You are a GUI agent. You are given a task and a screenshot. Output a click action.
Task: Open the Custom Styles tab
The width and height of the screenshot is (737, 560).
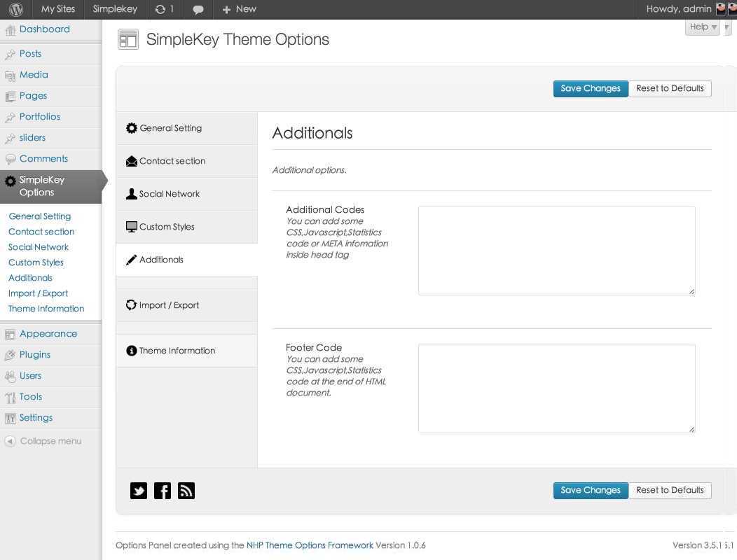tap(167, 227)
